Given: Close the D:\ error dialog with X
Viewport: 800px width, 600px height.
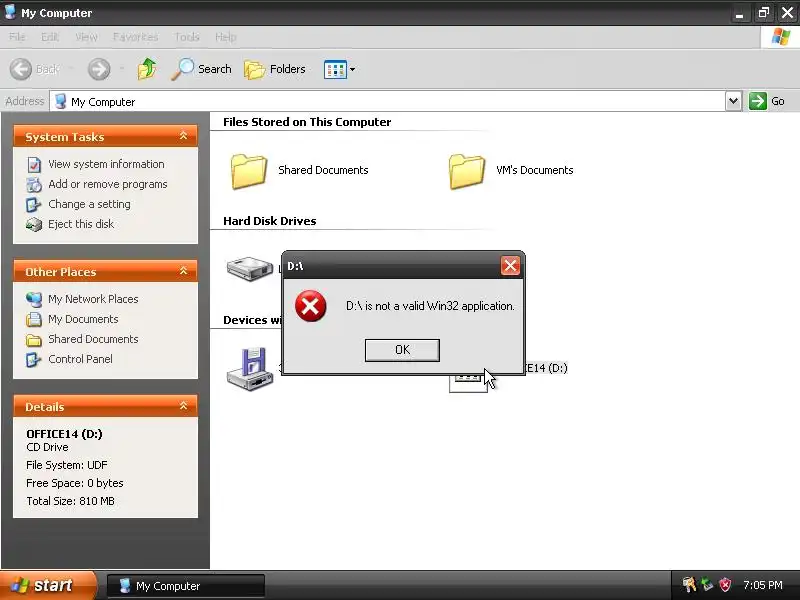Looking at the screenshot, I should 510,266.
